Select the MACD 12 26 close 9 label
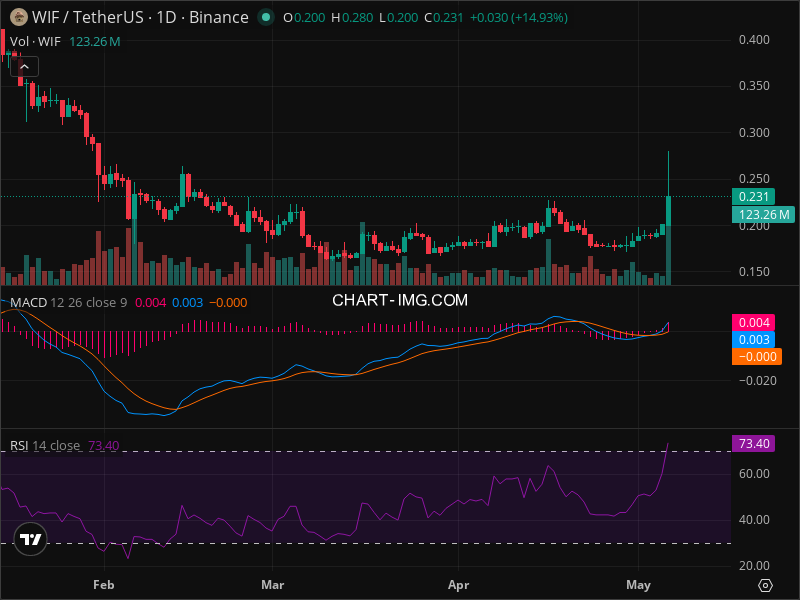 [x=69, y=303]
